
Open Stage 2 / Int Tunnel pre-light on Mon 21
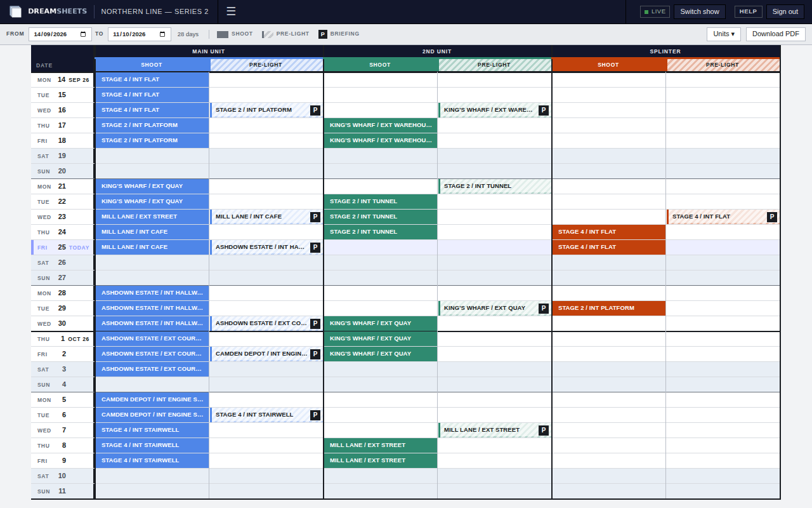click(x=495, y=187)
